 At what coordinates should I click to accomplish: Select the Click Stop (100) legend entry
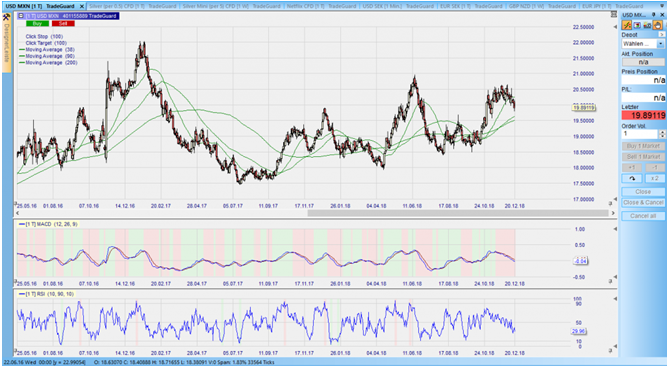click(x=44, y=37)
